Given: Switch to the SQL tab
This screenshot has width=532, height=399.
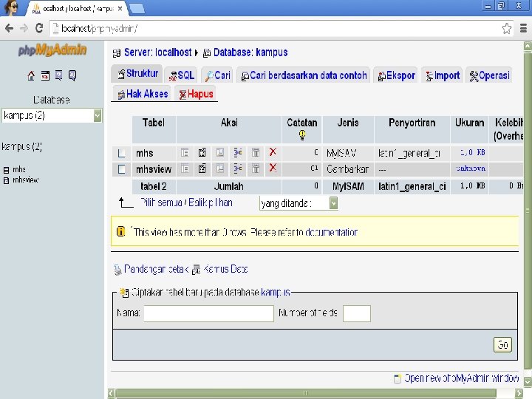Looking at the screenshot, I should click(x=182, y=75).
